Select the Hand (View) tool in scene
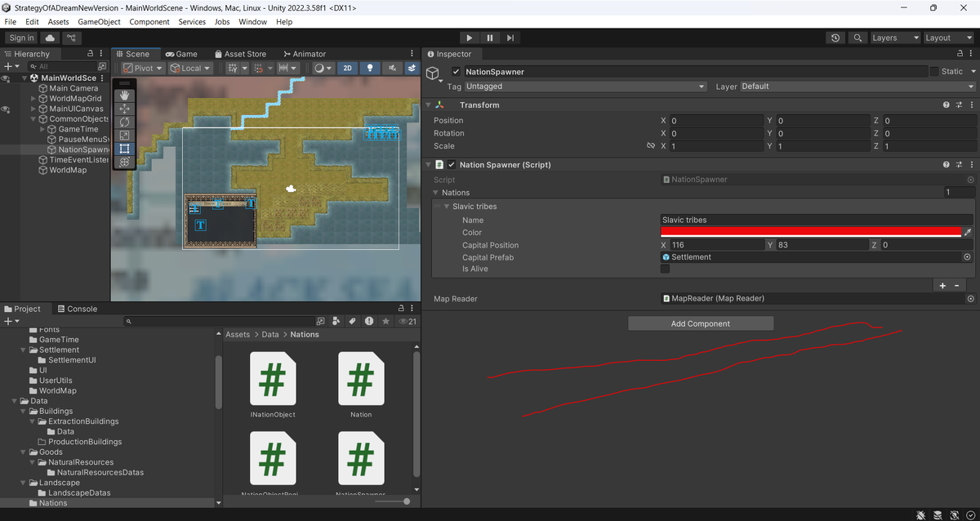 click(x=124, y=96)
